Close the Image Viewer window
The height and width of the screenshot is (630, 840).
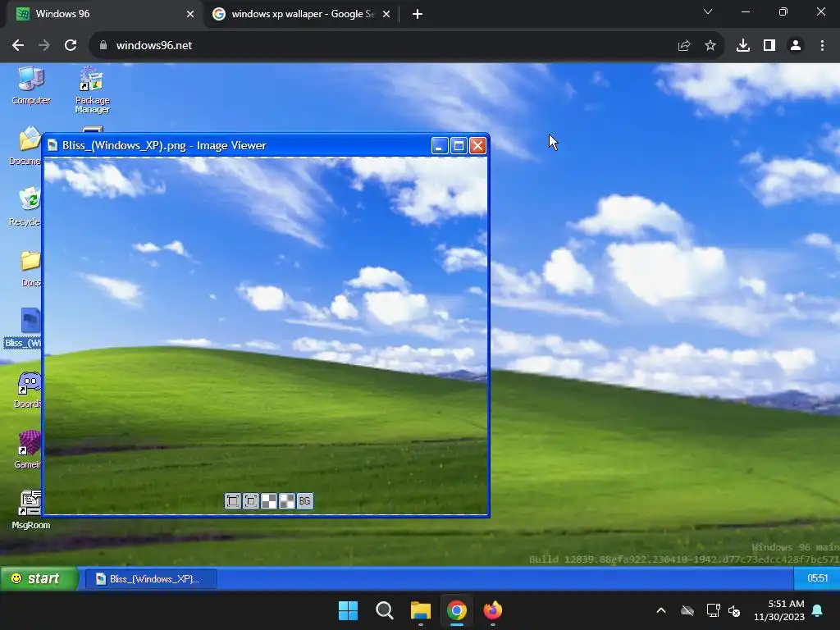click(x=477, y=146)
